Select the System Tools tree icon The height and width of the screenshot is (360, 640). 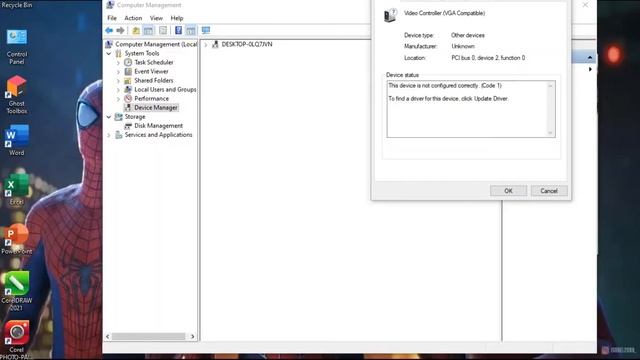tap(118, 53)
